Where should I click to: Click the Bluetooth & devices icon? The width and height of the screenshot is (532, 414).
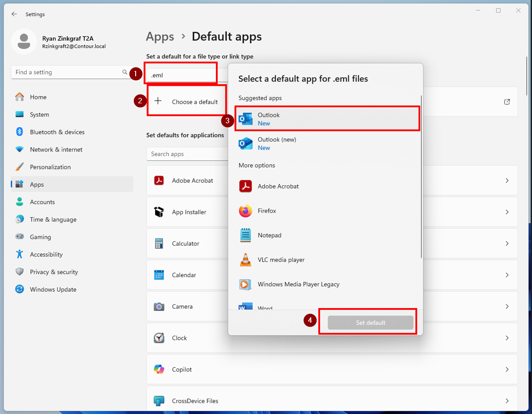pyautogui.click(x=20, y=132)
